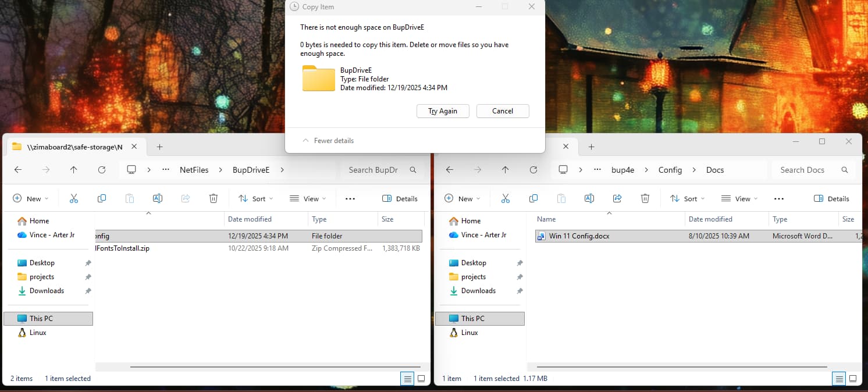Toggle Details pane in left window
The image size is (868, 392).
pos(400,198)
